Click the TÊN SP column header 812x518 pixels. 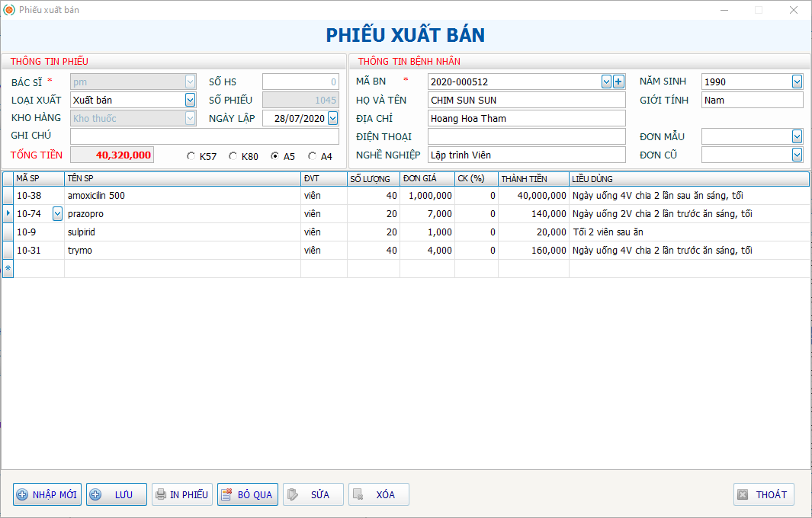coord(182,178)
